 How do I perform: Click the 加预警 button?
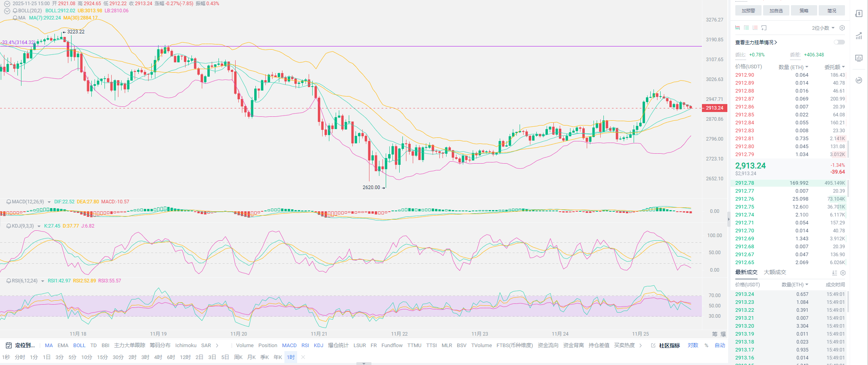748,11
